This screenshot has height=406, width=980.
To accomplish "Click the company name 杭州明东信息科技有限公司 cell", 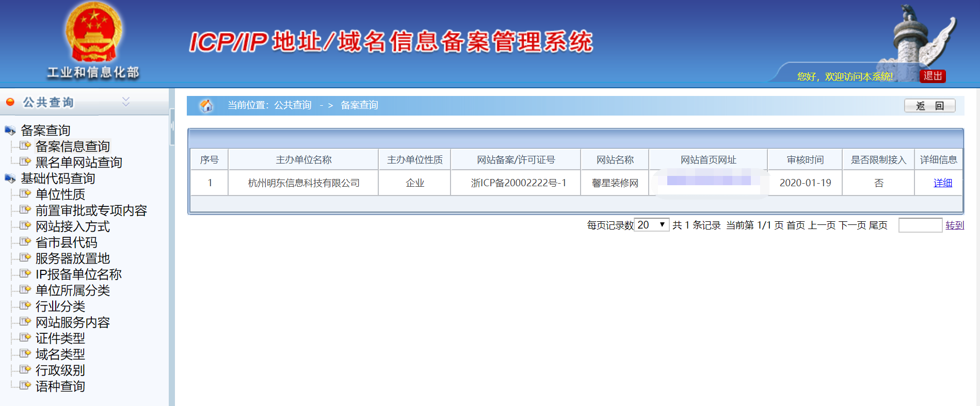I will (303, 183).
